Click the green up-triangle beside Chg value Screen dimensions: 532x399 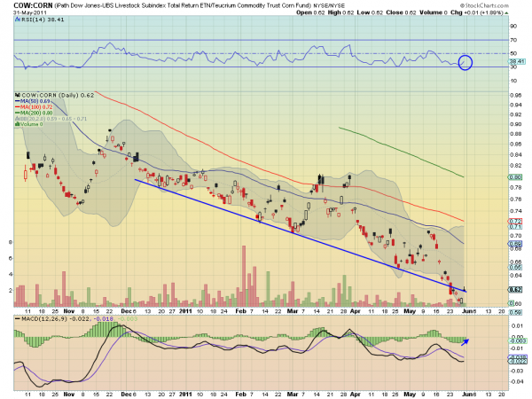coord(506,13)
